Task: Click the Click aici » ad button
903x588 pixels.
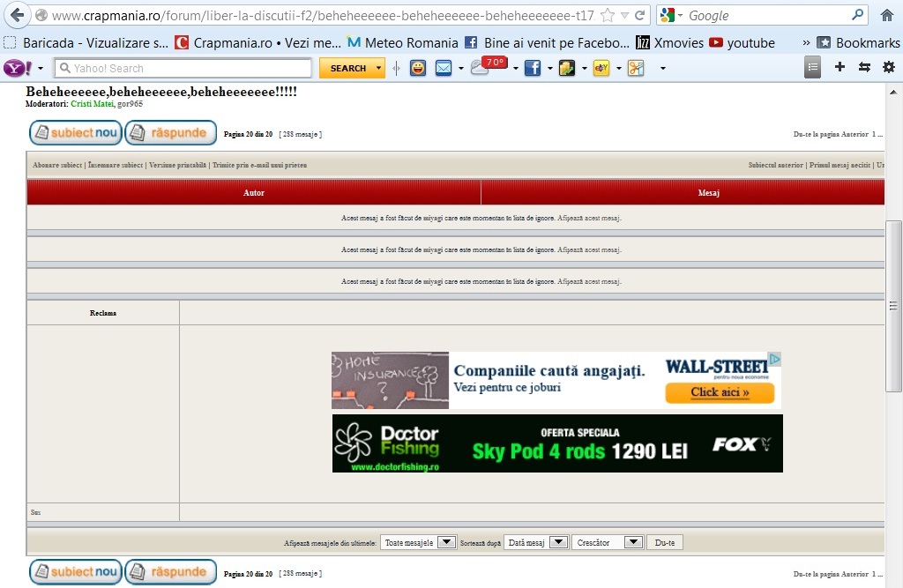Action: point(720,392)
